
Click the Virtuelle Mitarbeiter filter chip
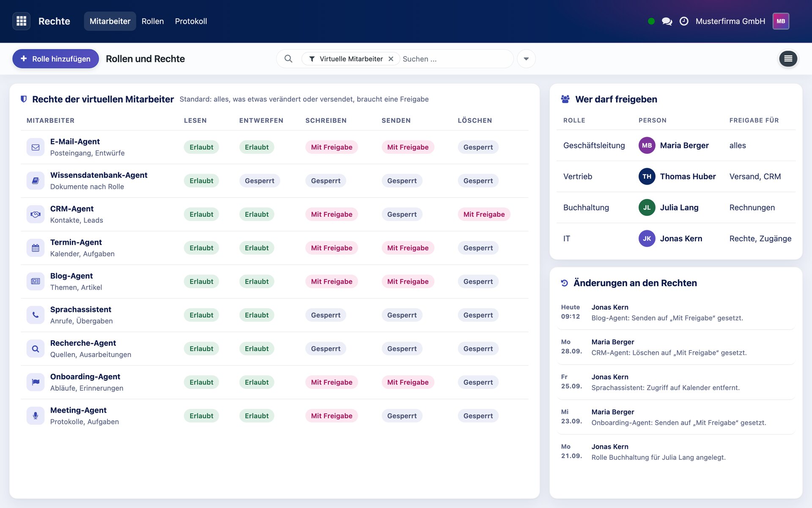(x=351, y=59)
